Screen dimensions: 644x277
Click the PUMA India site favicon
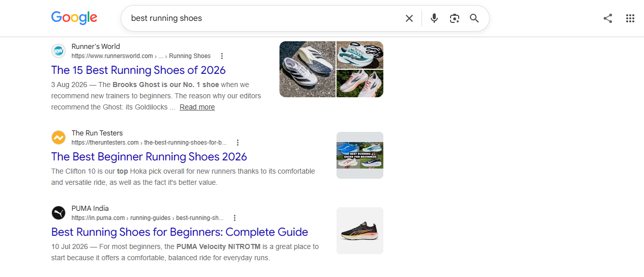click(x=59, y=213)
